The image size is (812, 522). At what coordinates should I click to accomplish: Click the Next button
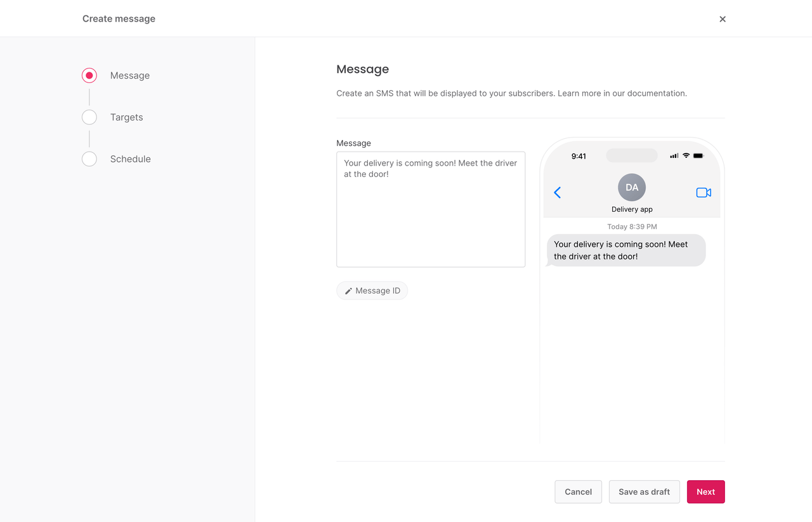coord(706,492)
